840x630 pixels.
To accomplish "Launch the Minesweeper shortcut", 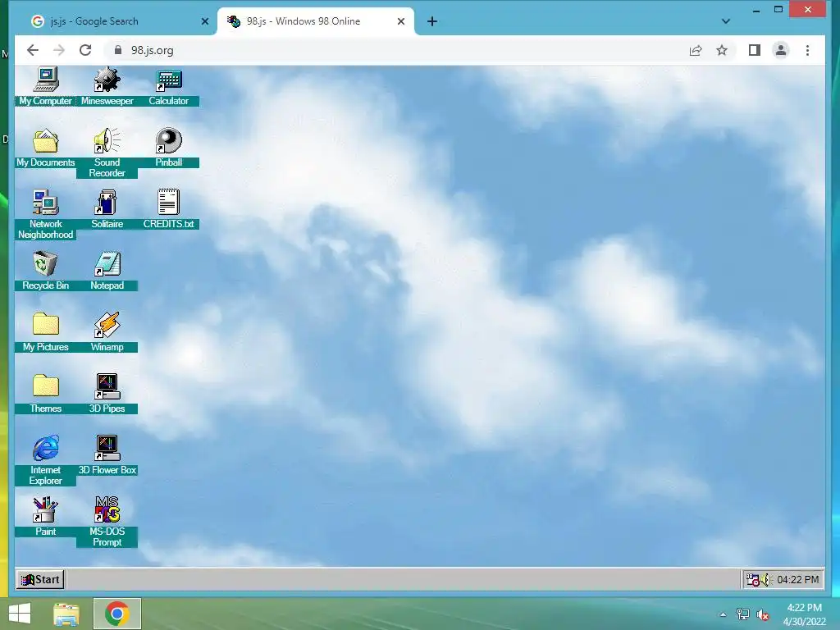I will [x=107, y=85].
